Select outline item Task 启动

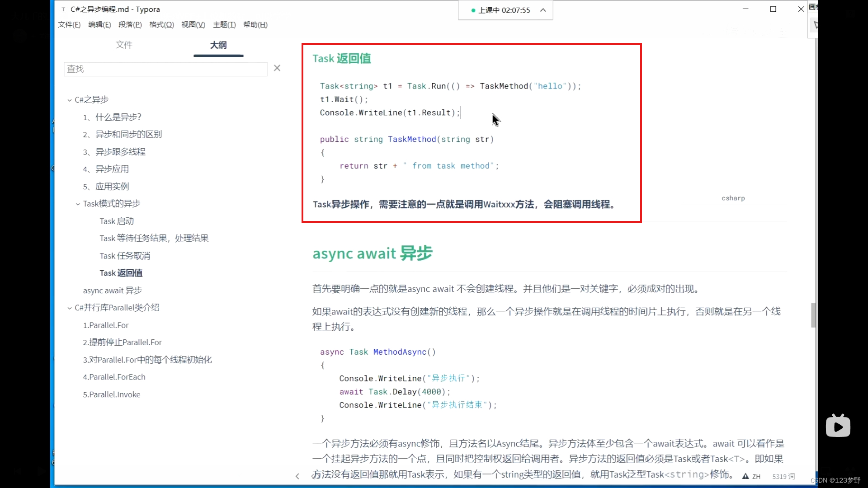coord(117,221)
